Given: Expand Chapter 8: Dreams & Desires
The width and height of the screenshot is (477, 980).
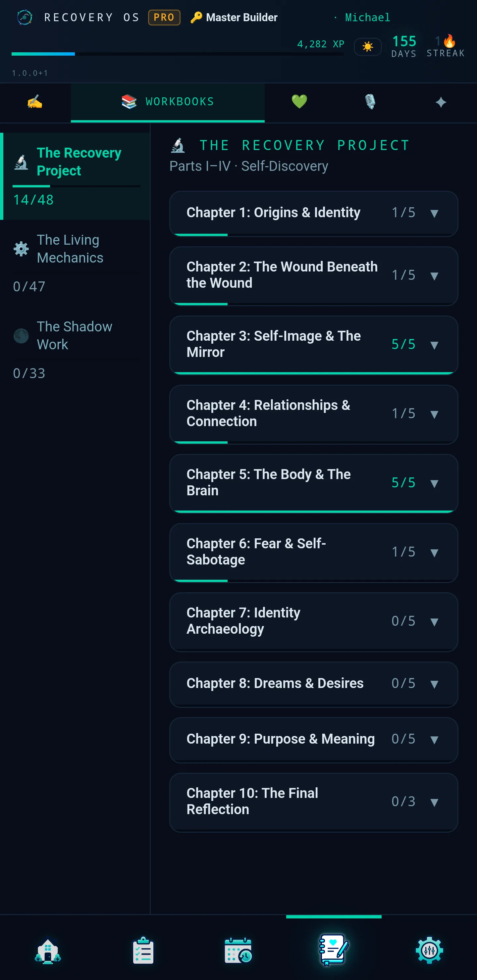Looking at the screenshot, I should [x=313, y=684].
